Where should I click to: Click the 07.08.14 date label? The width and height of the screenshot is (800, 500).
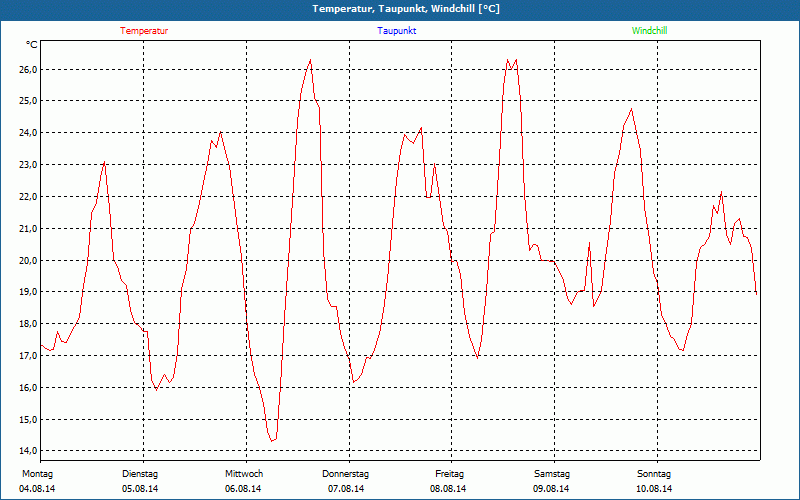(346, 489)
